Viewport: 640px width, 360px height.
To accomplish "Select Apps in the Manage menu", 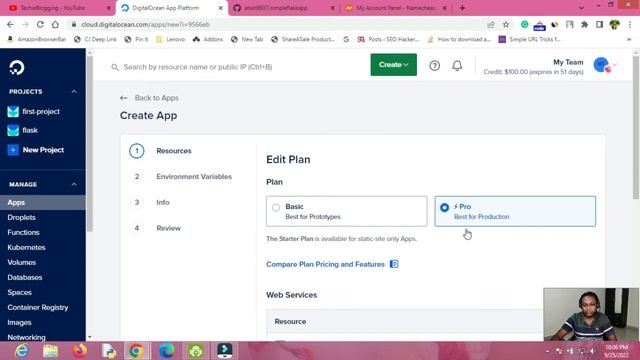I will click(43, 202).
